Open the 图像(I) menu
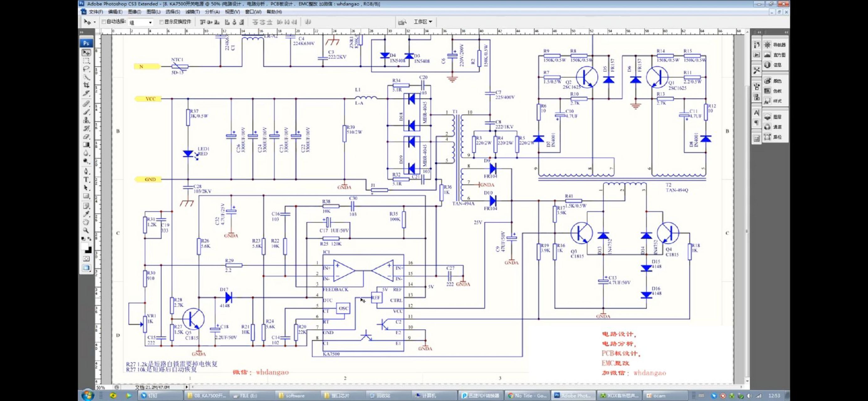 tap(134, 12)
